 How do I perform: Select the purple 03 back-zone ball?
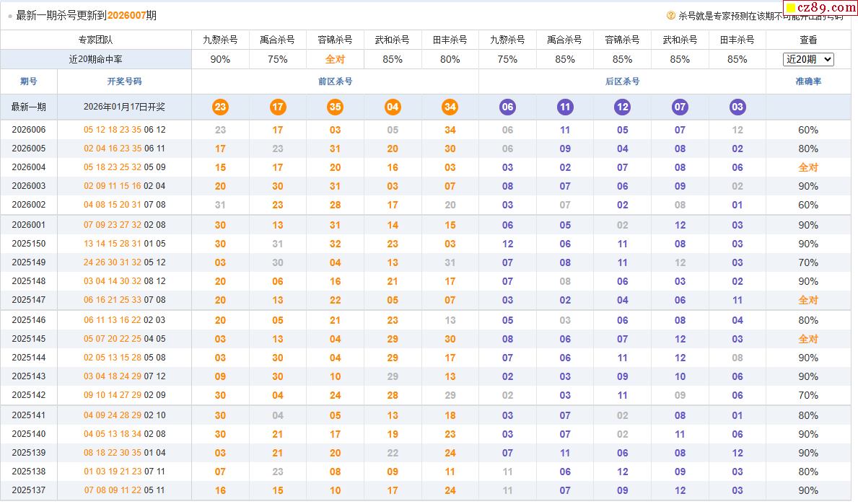[x=737, y=107]
